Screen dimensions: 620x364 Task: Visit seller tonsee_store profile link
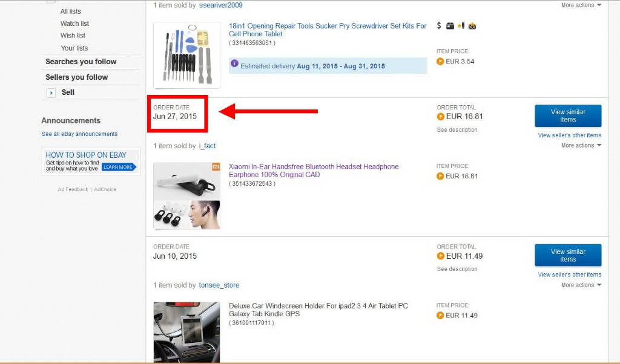[219, 285]
